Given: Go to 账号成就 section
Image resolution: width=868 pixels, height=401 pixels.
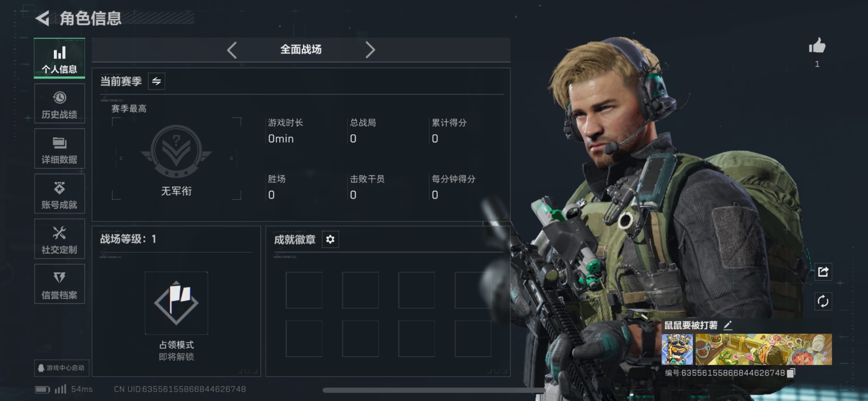Looking at the screenshot, I should [x=59, y=194].
